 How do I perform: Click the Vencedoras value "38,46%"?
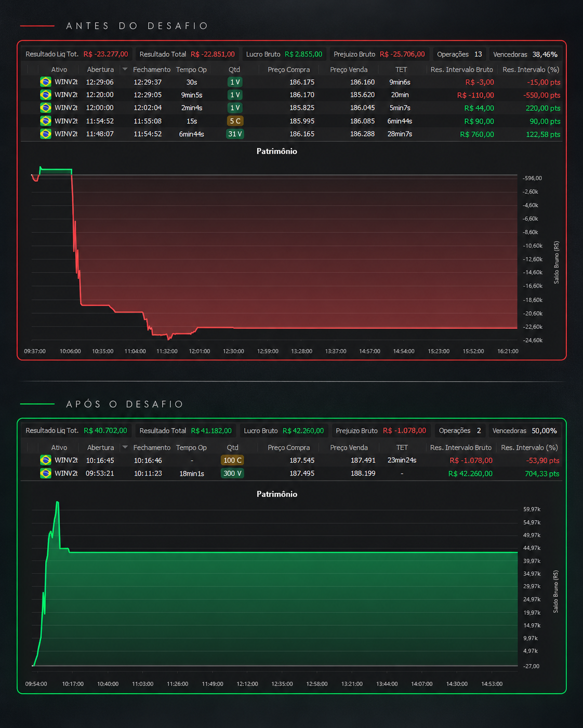545,55
